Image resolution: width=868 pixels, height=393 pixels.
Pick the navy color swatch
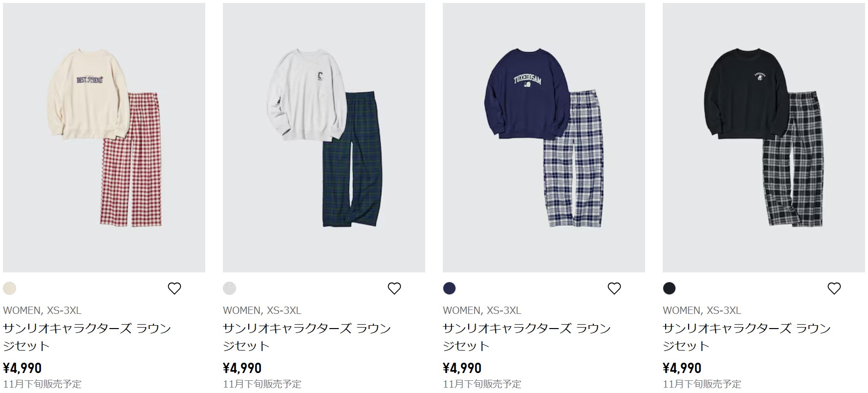[450, 289]
